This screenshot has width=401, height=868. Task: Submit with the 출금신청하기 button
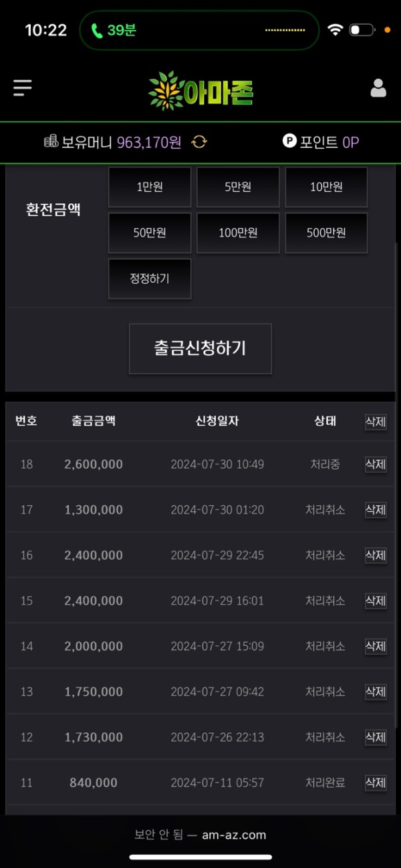[x=200, y=348]
